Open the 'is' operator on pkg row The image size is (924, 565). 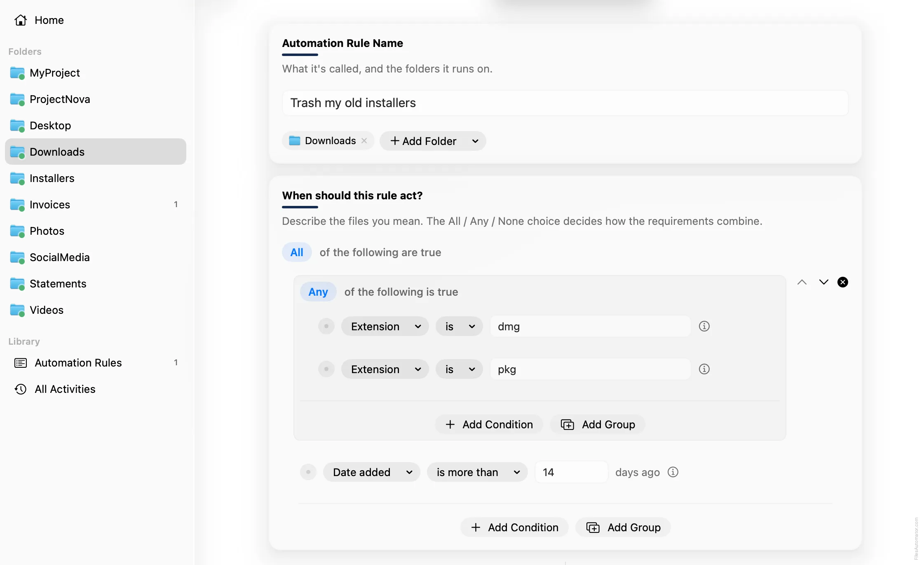click(x=459, y=369)
